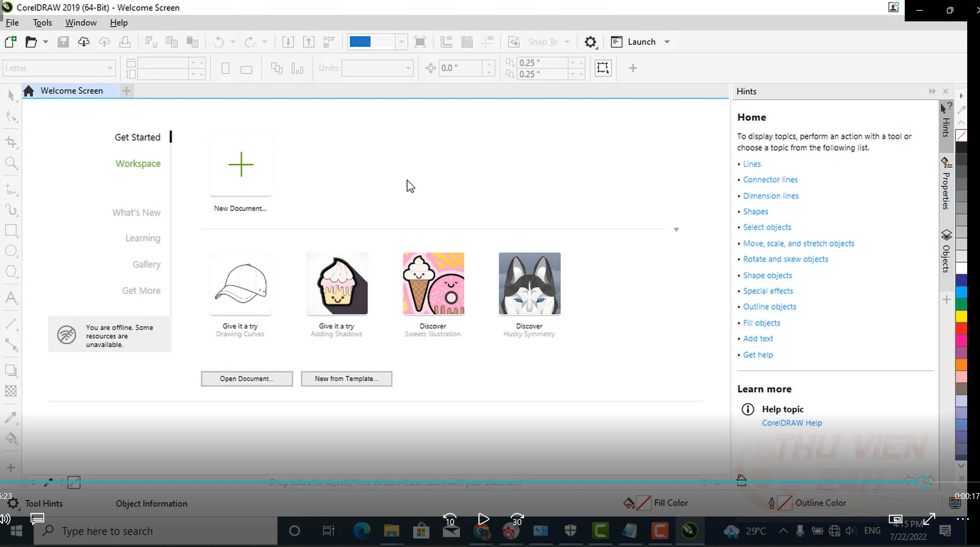Expand the Undo history dropdown arrow
Image resolution: width=980 pixels, height=547 pixels.
click(233, 42)
